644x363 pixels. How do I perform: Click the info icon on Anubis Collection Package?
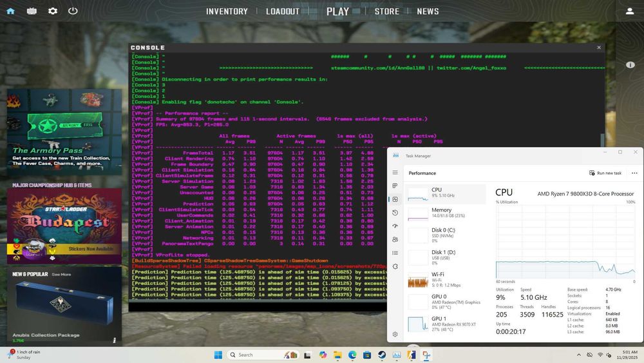coord(115,340)
